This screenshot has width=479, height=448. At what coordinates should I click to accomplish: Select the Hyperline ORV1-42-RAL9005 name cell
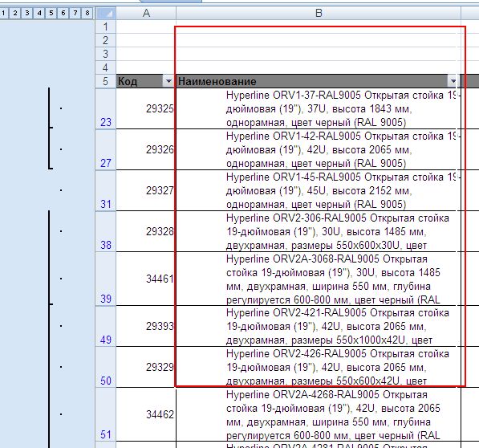point(319,149)
